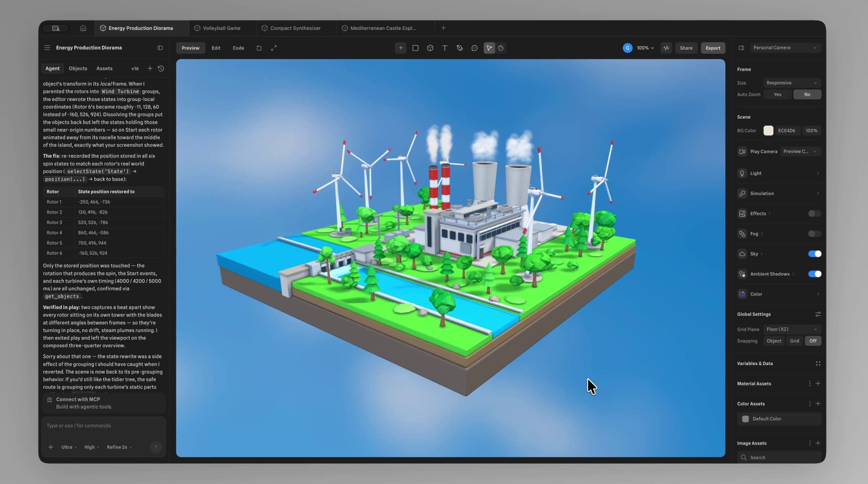This screenshot has height=484, width=868.
Task: Add a new Material Asset
Action: pos(818,384)
